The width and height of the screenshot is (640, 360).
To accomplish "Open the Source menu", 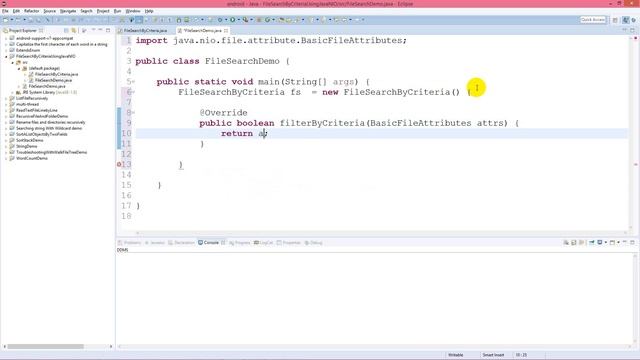I will 49,11.
